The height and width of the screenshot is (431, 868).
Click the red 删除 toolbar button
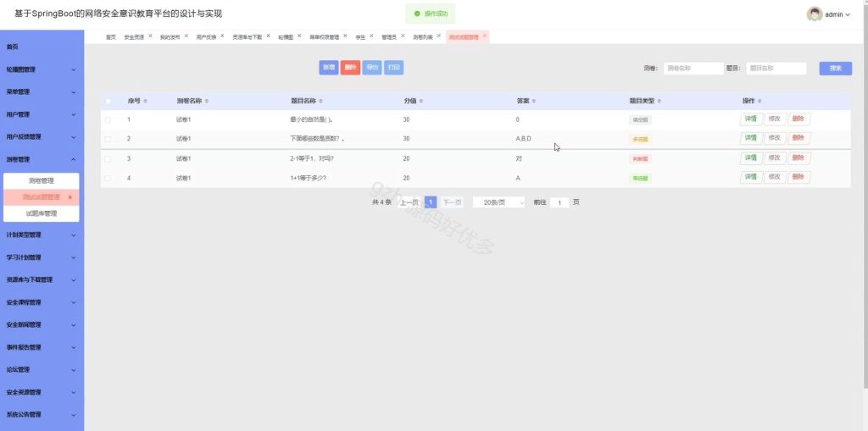pos(350,68)
